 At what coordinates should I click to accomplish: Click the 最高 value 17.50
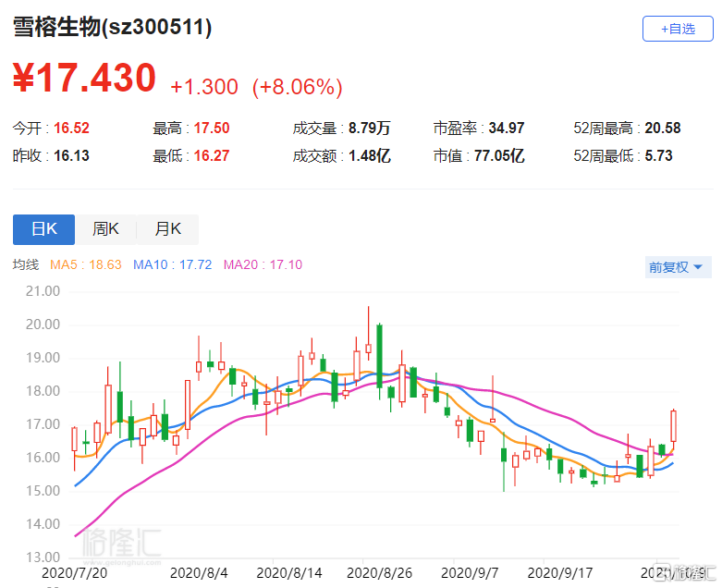coord(212,128)
